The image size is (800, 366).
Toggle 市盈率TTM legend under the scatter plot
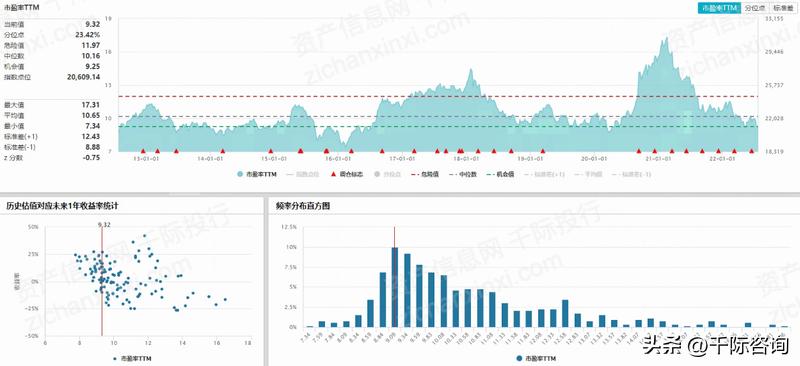[x=132, y=358]
